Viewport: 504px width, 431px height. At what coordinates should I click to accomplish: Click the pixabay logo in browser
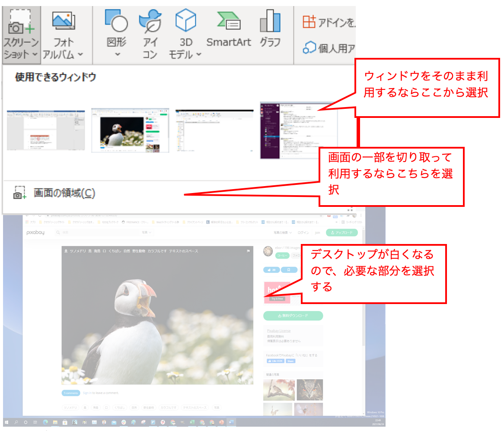point(35,232)
